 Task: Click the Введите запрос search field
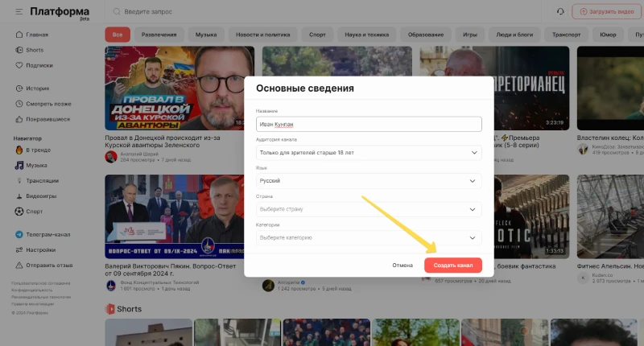coord(324,11)
